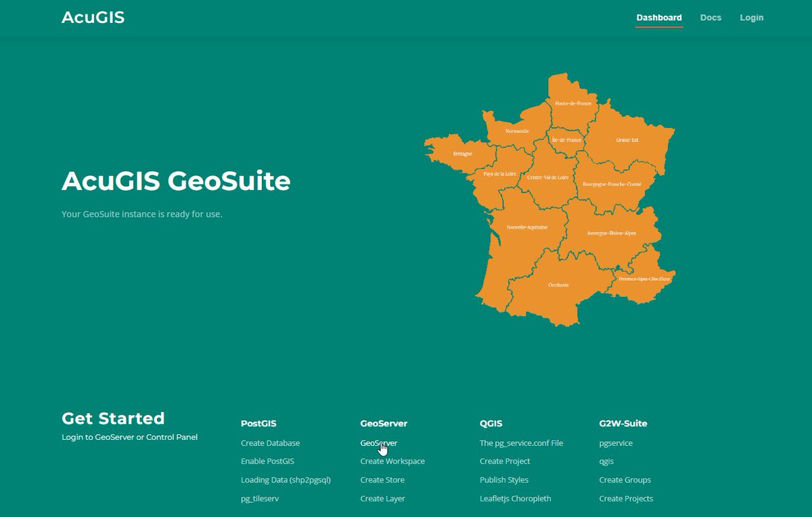Open the Create Database link
Screen dimensions: 812x517
pos(270,443)
